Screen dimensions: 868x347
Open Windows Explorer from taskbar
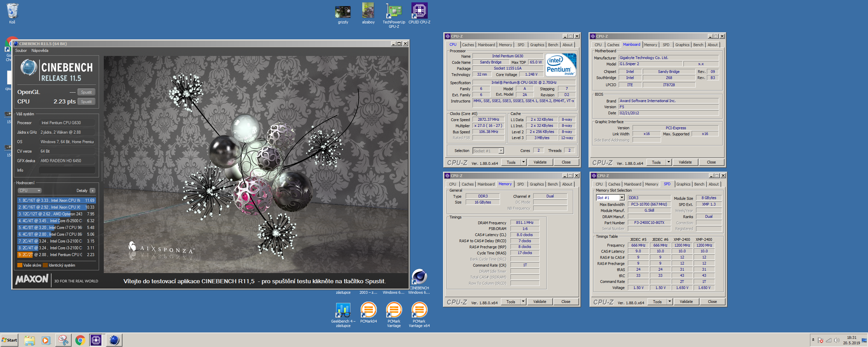30,340
